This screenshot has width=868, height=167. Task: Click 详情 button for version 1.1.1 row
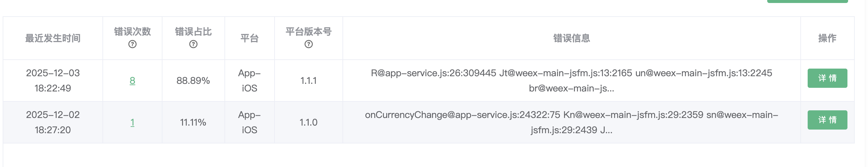pos(827,78)
